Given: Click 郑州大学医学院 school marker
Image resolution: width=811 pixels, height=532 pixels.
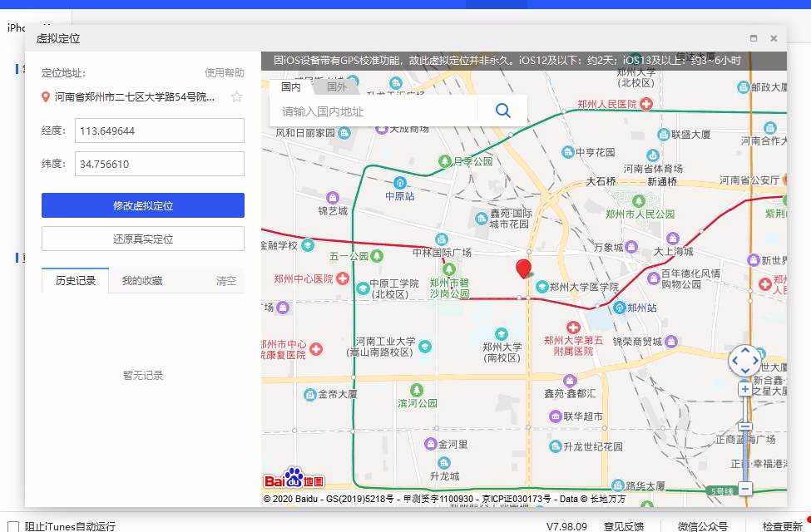Looking at the screenshot, I should (x=541, y=287).
